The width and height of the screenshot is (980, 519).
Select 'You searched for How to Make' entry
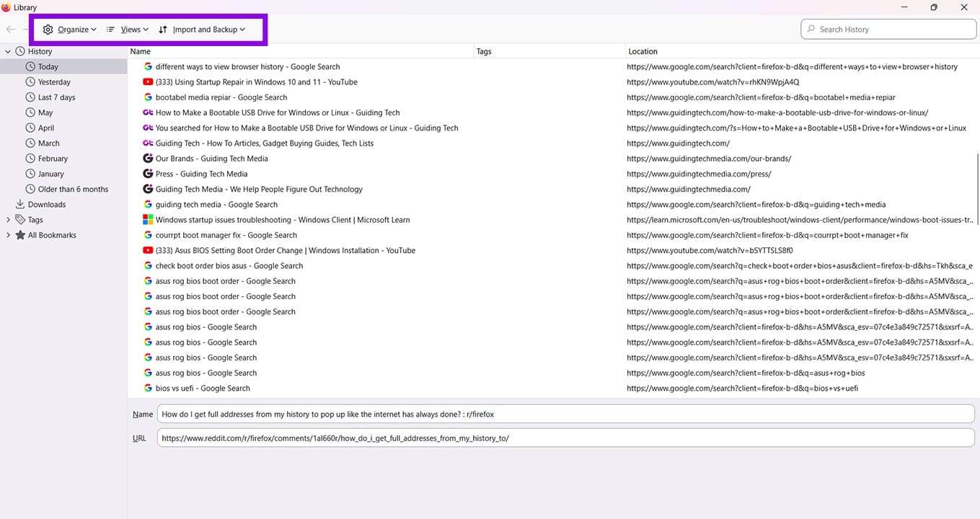coord(307,128)
